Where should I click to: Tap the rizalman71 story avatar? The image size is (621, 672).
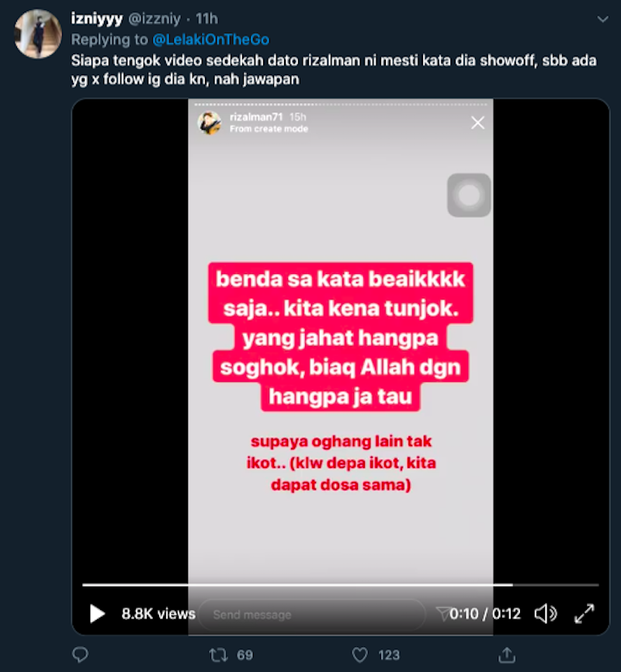(210, 123)
